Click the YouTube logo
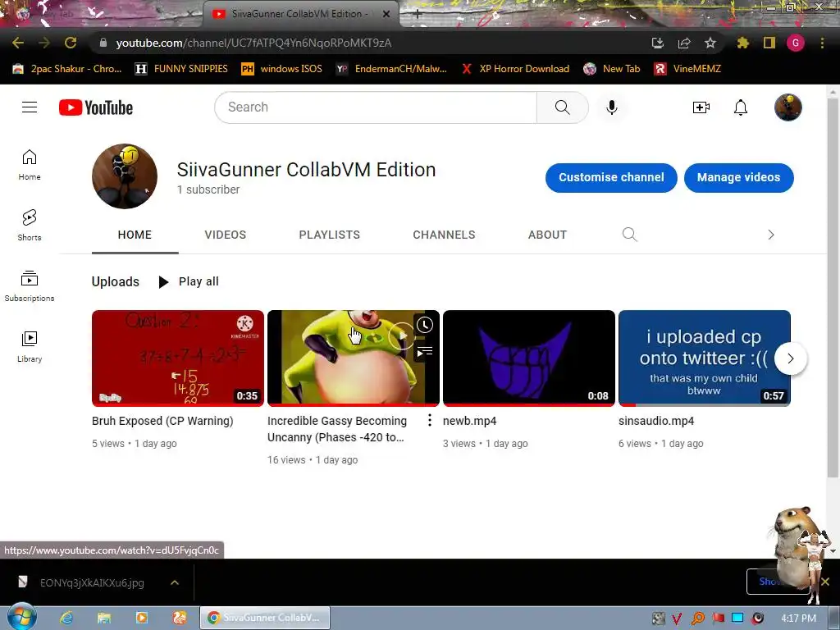The image size is (840, 630). click(96, 107)
